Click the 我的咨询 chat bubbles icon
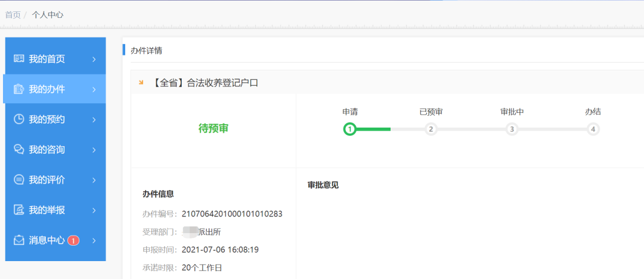This screenshot has height=279, width=644. pyautogui.click(x=19, y=150)
